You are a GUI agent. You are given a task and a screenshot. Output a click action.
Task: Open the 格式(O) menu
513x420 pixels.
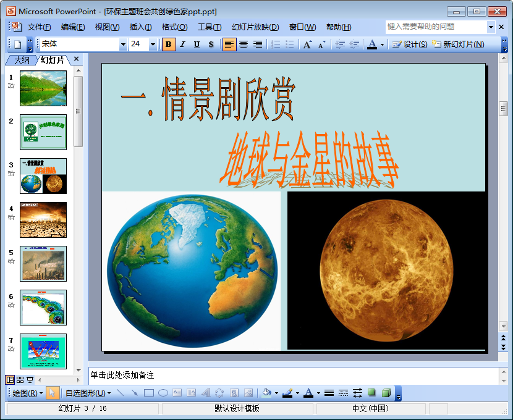pyautogui.click(x=174, y=27)
